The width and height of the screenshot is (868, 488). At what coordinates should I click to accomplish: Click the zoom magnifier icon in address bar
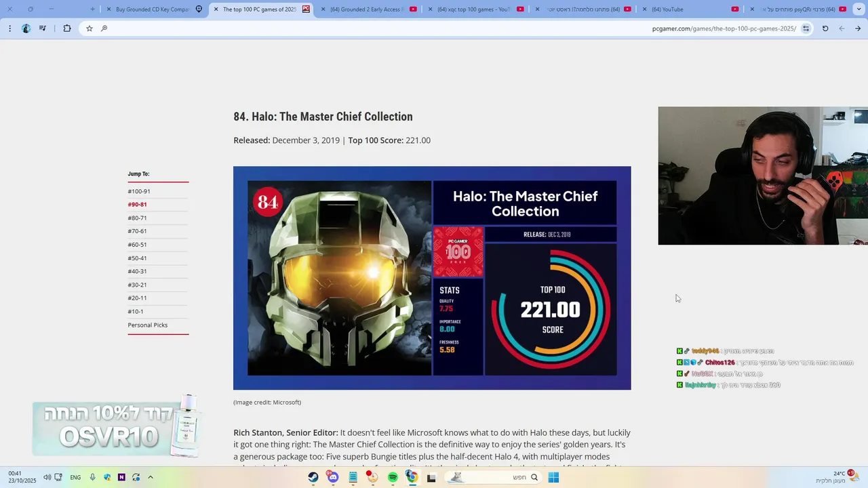pos(104,28)
